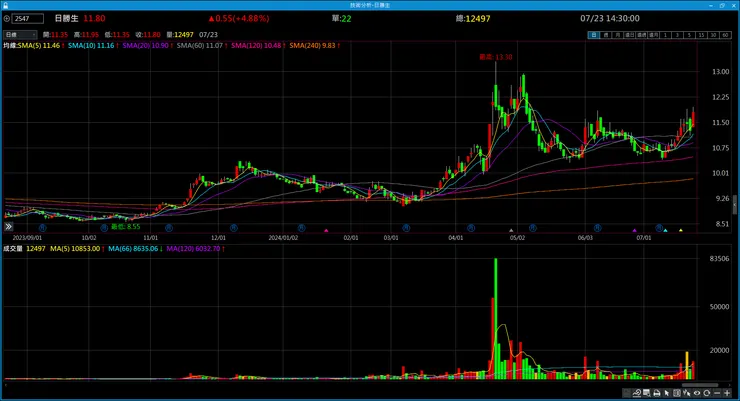
Task: Click the SMA(10) 11.16 indicator label
Action: coord(93,45)
